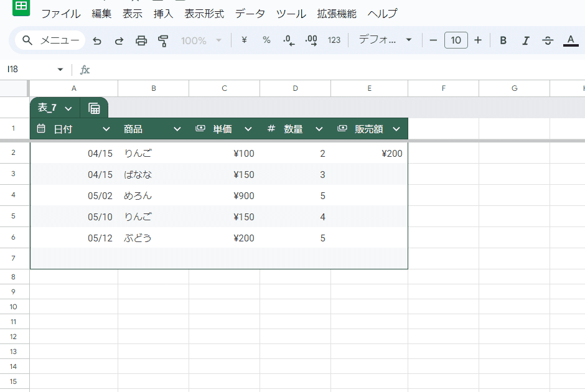Select the ¥900 price cell

[224, 195]
